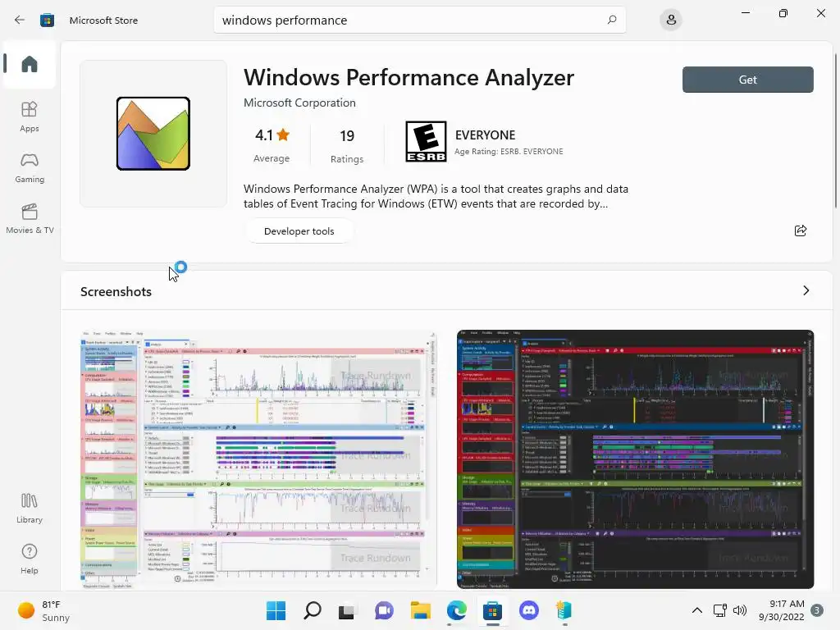Click the 4.1 Average star rating
This screenshot has width=840, height=630.
272,144
